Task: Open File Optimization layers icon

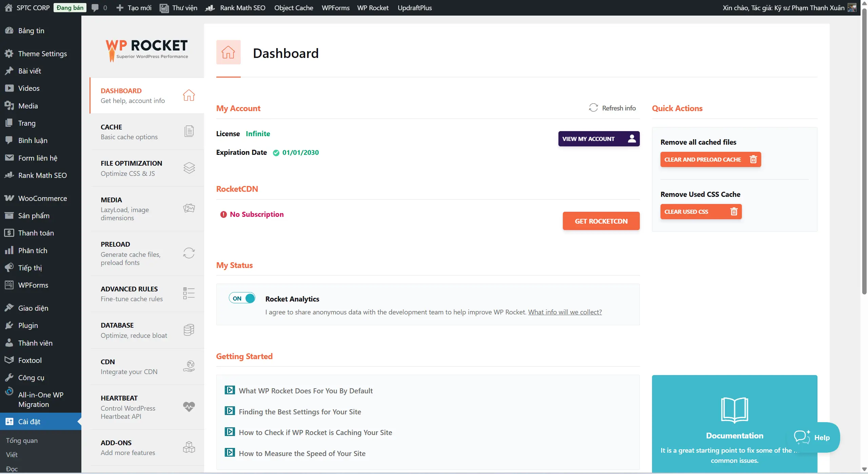Action: pyautogui.click(x=189, y=168)
